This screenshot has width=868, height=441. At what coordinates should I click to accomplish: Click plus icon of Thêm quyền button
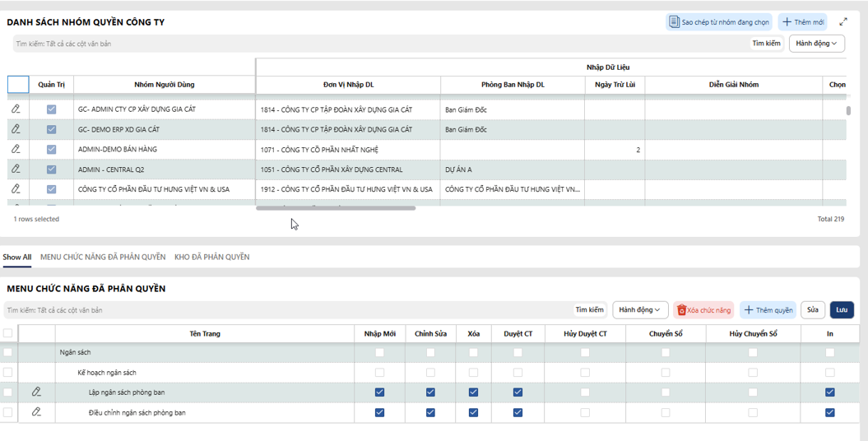(x=749, y=310)
